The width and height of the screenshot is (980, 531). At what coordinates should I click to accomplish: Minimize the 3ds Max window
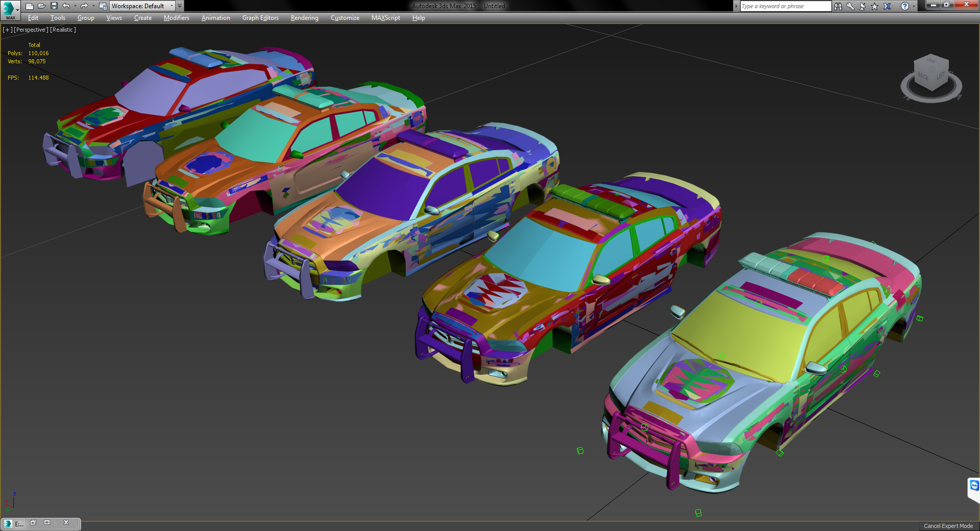[x=934, y=5]
